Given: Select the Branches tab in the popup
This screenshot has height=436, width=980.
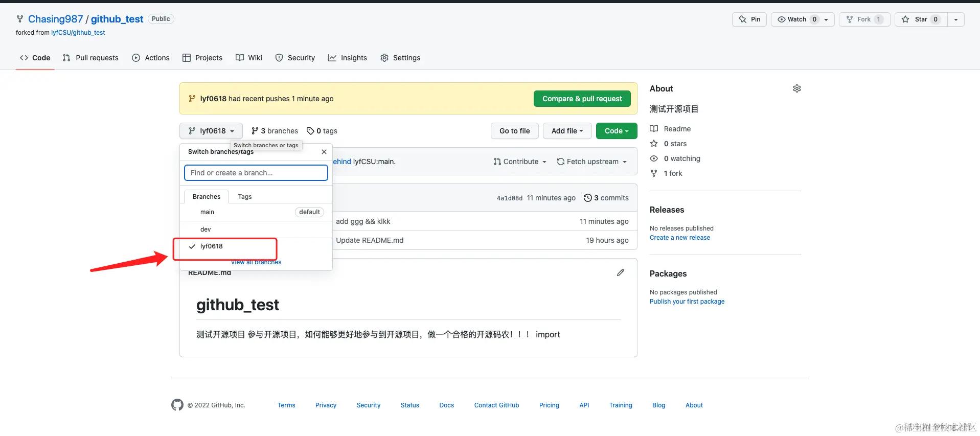Looking at the screenshot, I should 207,197.
